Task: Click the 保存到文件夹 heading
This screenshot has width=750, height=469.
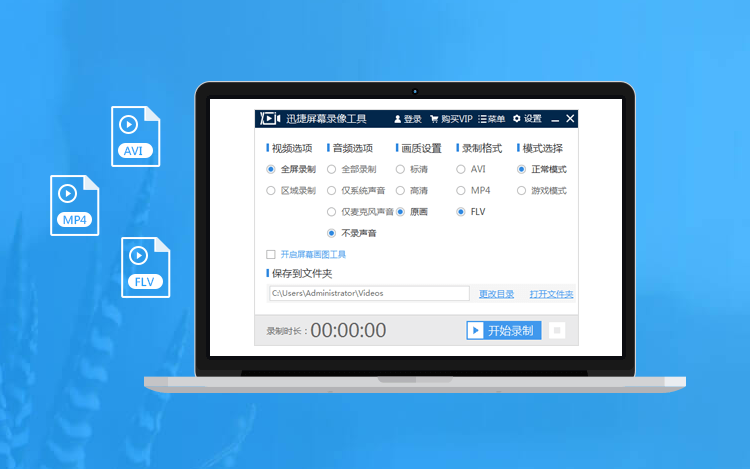Action: (x=302, y=273)
